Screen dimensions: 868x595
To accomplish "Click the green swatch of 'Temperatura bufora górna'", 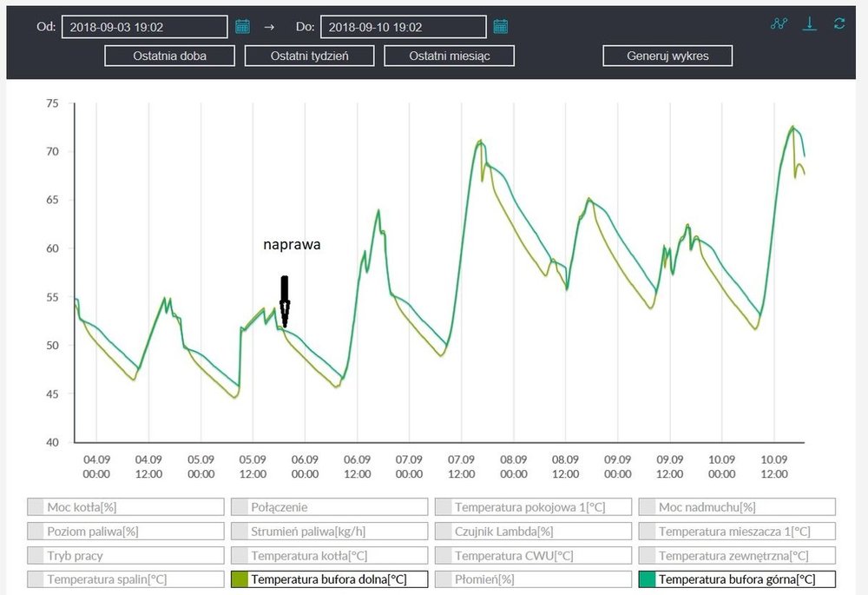I will click(x=647, y=579).
